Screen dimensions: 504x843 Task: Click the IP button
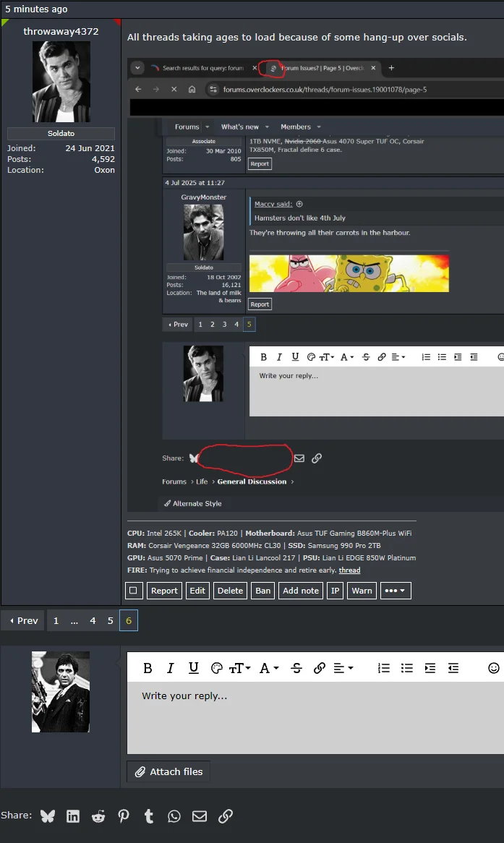[335, 590]
